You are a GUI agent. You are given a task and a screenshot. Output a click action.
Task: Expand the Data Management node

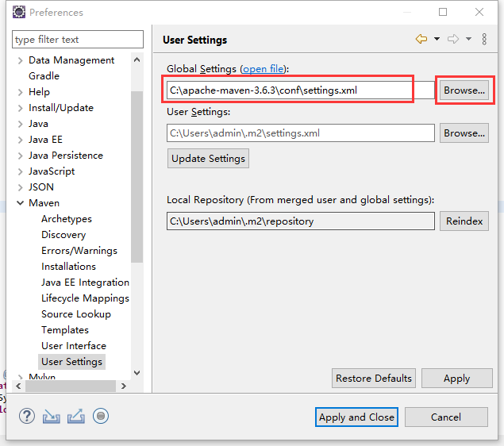pos(20,60)
